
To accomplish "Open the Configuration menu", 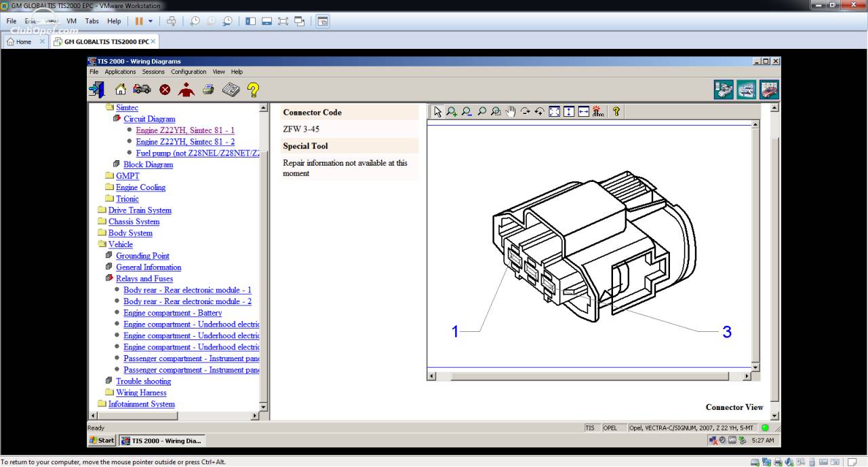I will tap(189, 71).
